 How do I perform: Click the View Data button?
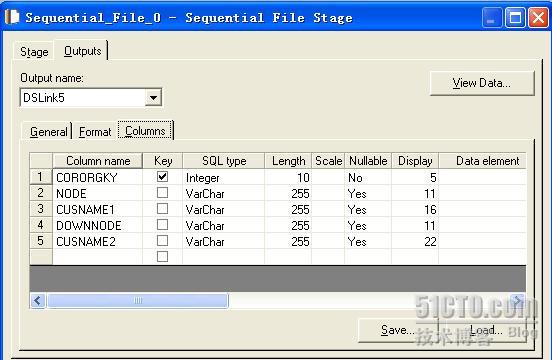[482, 83]
